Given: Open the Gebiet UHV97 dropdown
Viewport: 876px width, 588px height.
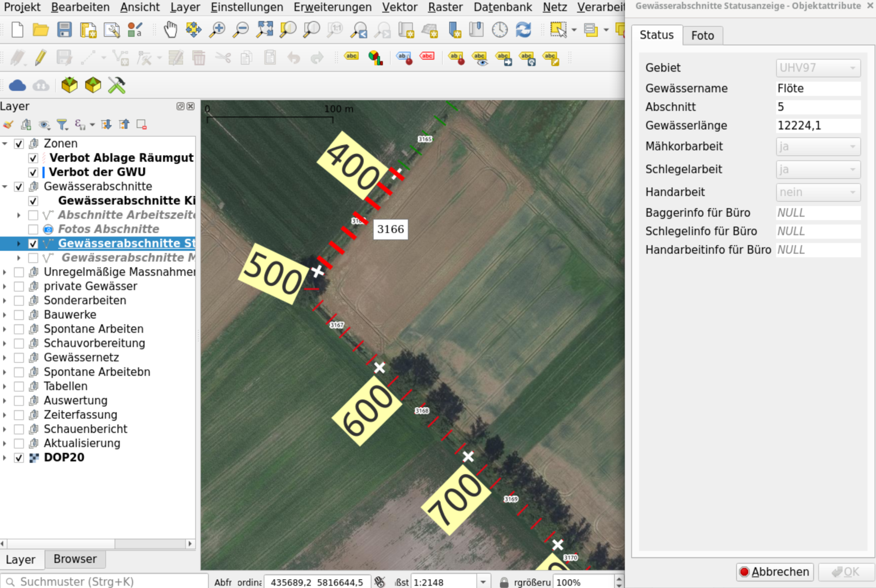Looking at the screenshot, I should coord(818,68).
